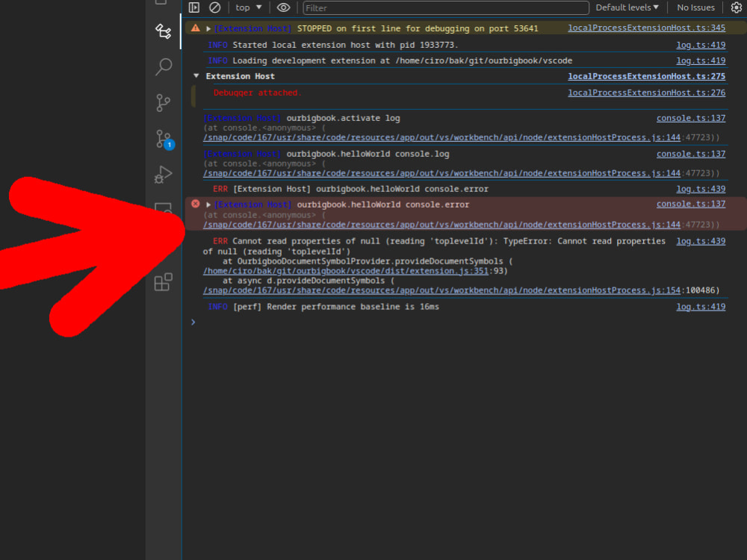Select 'at OurbigbooDocumentSymbolProvider.provideDocumentSymbols' text
This screenshot has width=747, height=560.
tap(362, 261)
